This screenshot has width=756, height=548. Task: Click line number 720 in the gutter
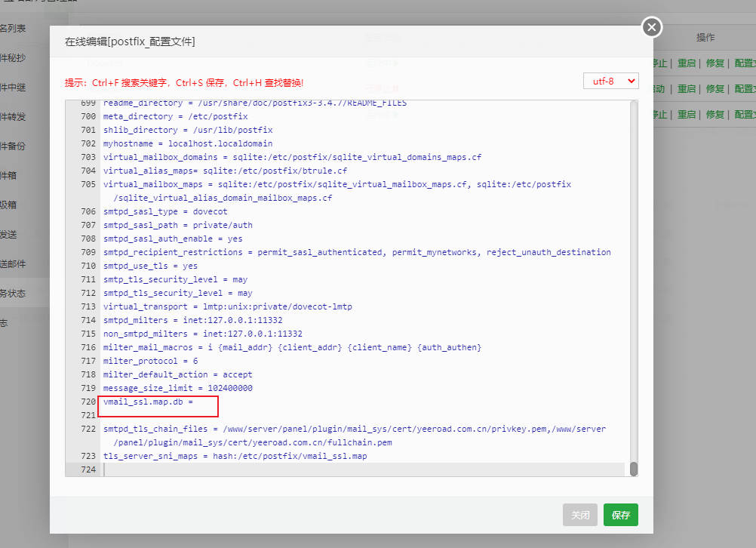pyautogui.click(x=88, y=402)
